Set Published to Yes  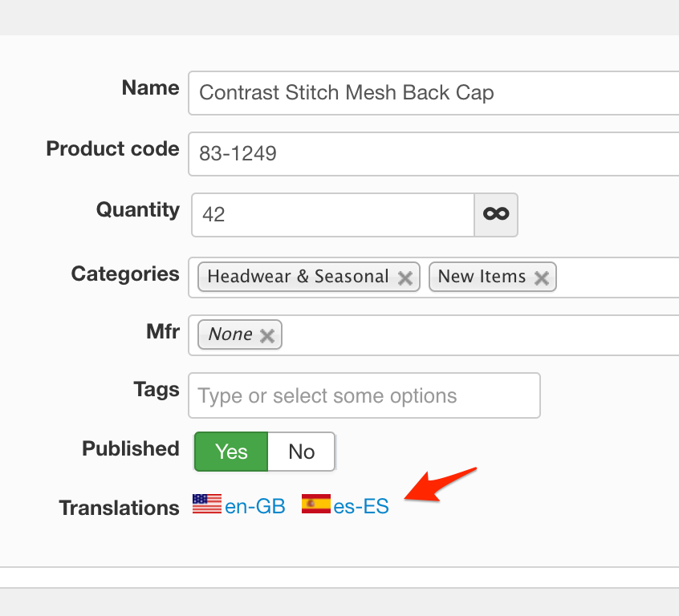pyautogui.click(x=231, y=452)
